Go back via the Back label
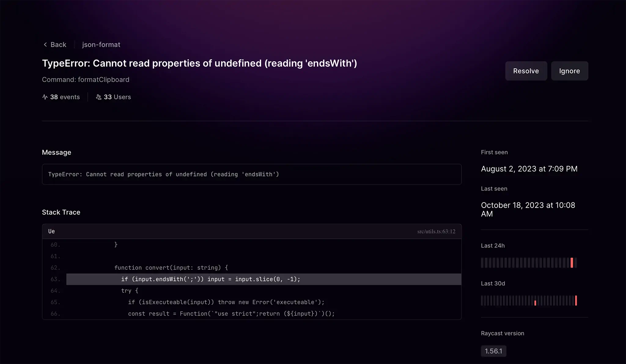 tap(58, 45)
